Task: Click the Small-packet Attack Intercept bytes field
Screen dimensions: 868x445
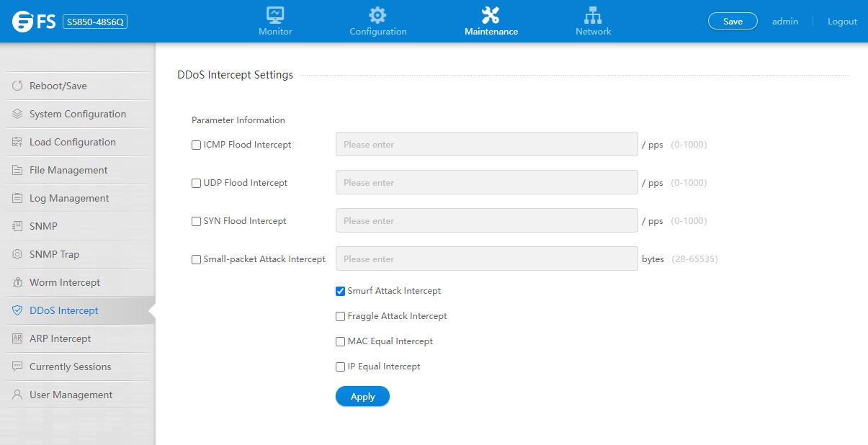Action: tap(486, 259)
